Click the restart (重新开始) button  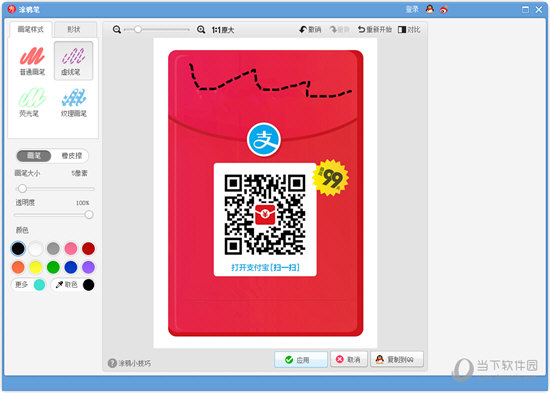click(375, 30)
